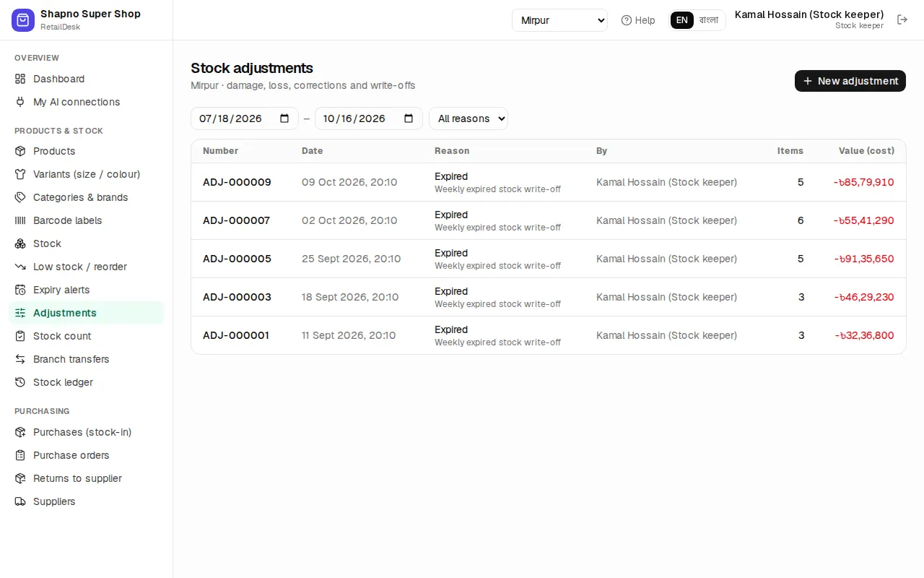The image size is (924, 578).
Task: Click the value -৳55,41,290
Action: (864, 220)
